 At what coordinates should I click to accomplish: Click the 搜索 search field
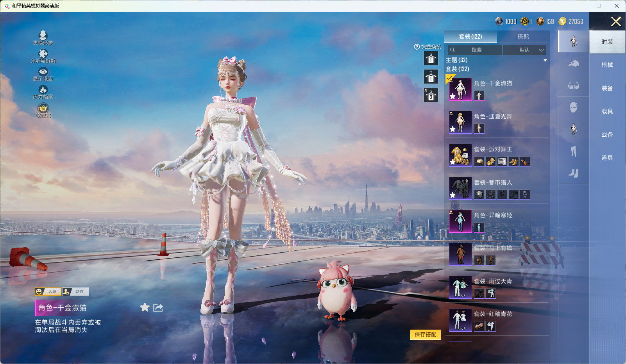[x=475, y=50]
